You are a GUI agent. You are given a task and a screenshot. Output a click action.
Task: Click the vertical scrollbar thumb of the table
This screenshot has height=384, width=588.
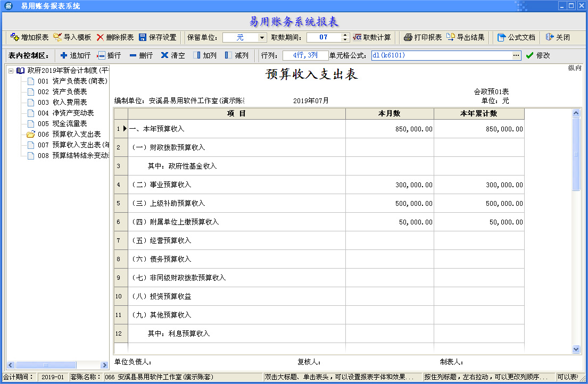click(x=576, y=154)
